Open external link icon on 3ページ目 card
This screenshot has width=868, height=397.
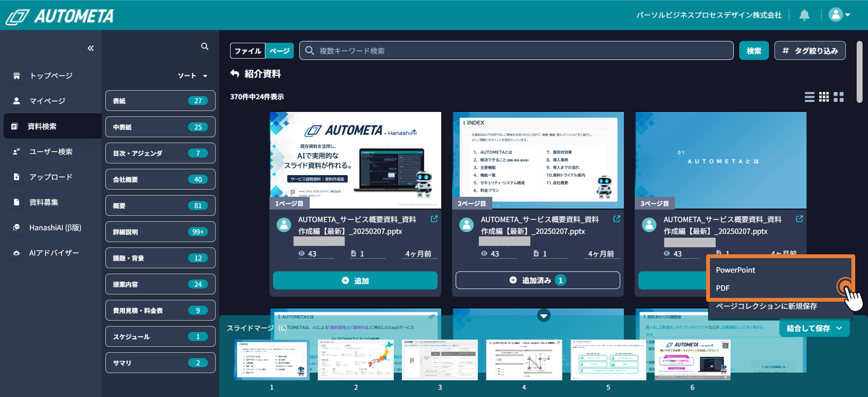click(799, 219)
